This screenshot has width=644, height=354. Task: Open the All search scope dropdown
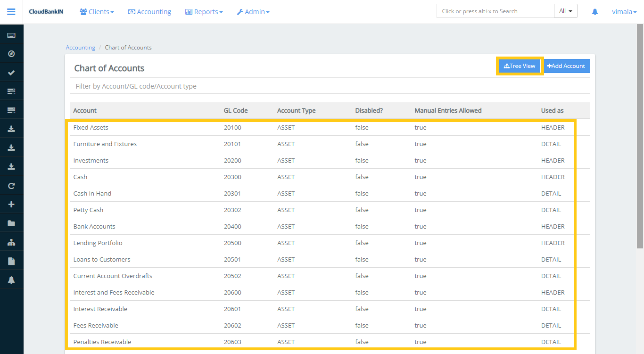[x=565, y=10]
